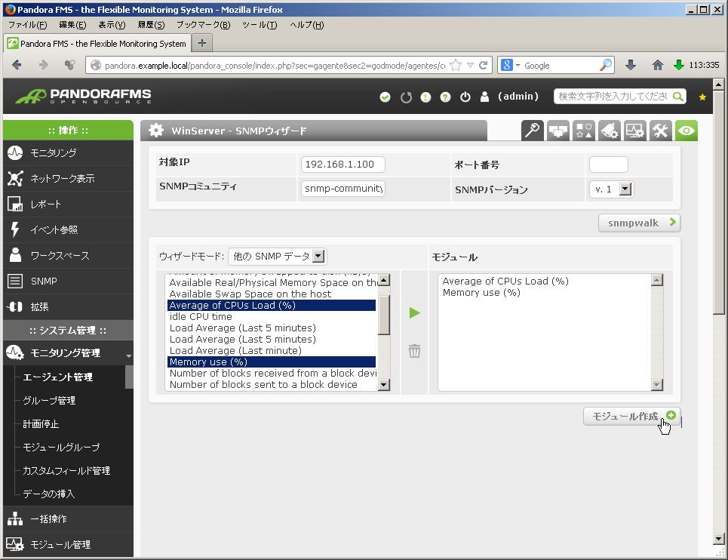Open the wrench setup icon tab
Screen dimensions: 728x560
pos(660,131)
